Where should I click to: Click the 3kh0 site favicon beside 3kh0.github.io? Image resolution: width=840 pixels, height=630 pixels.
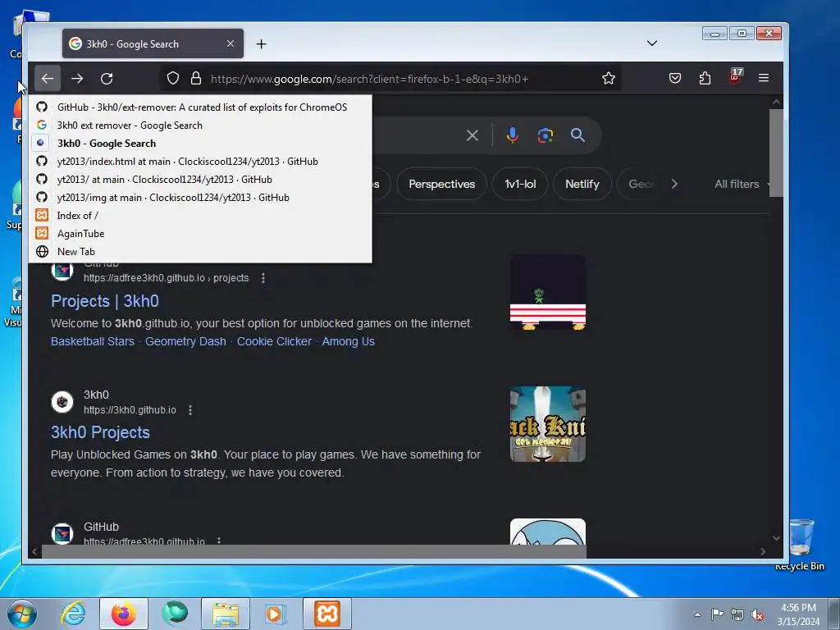tap(62, 402)
